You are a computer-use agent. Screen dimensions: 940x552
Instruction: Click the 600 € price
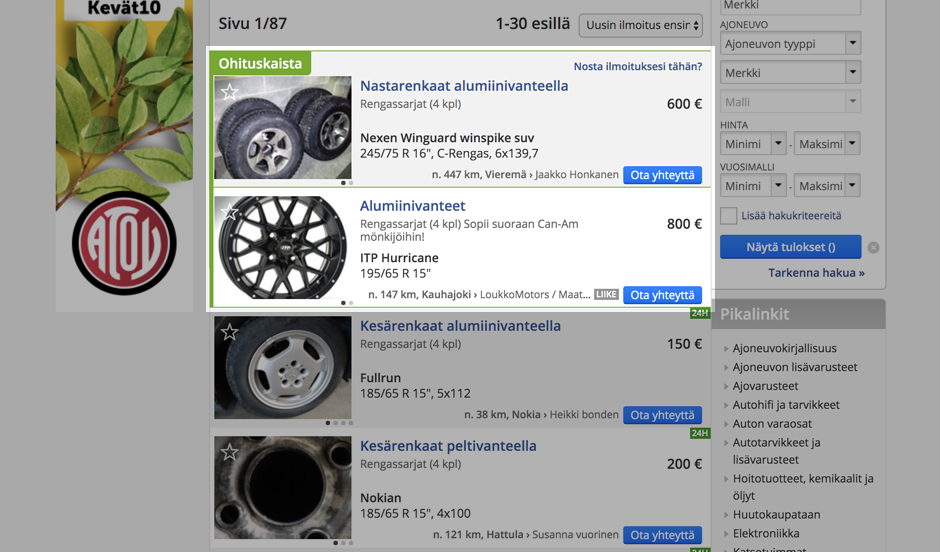684,104
